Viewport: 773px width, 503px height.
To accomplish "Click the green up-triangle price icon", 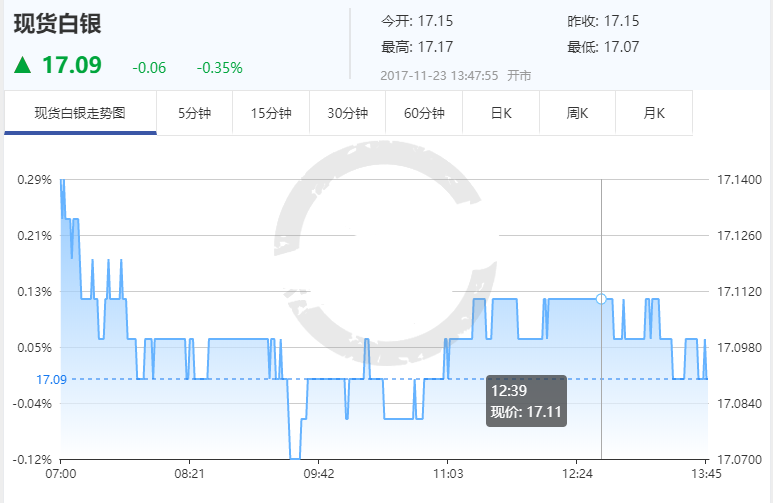I will coord(22,65).
